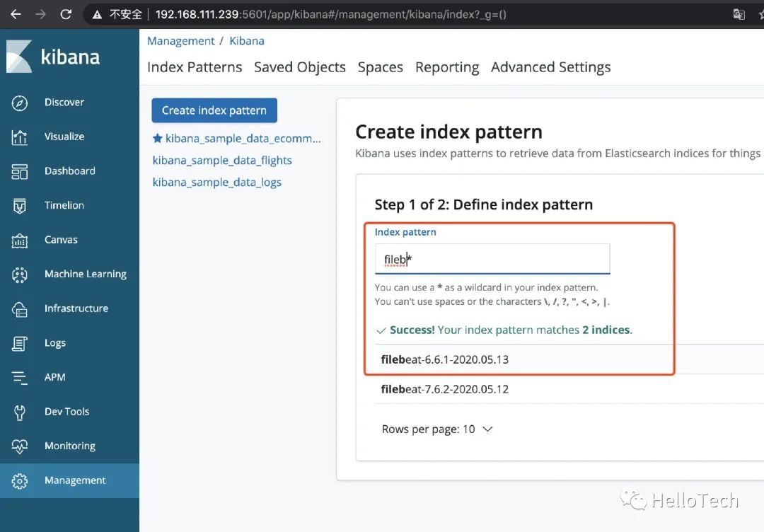Go to the Spaces tab

click(x=380, y=67)
